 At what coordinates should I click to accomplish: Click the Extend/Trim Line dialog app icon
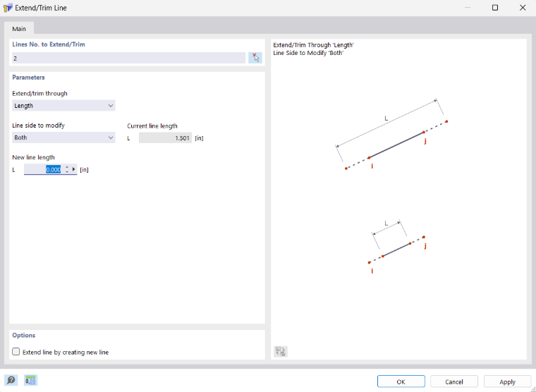(8, 8)
